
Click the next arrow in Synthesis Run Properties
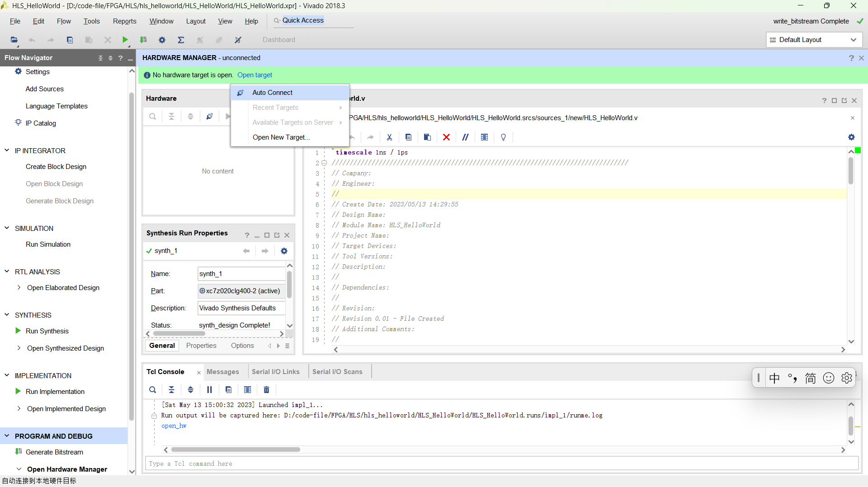265,251
